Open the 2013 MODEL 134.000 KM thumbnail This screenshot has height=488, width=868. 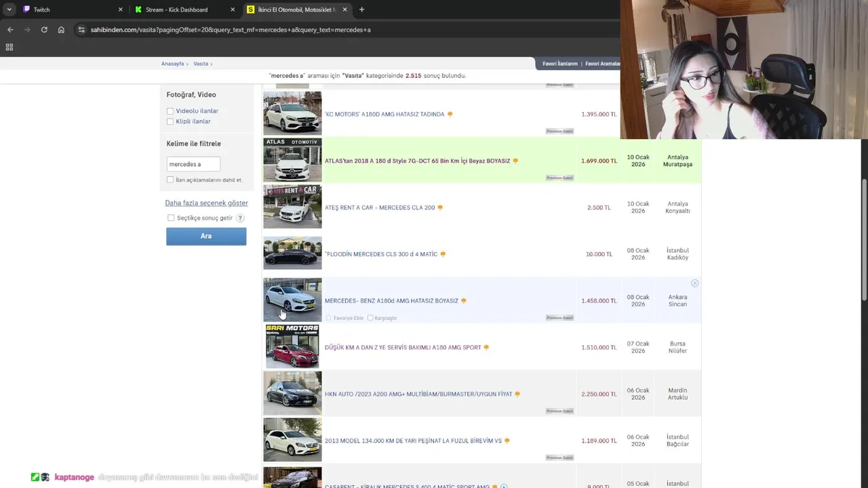[292, 440]
